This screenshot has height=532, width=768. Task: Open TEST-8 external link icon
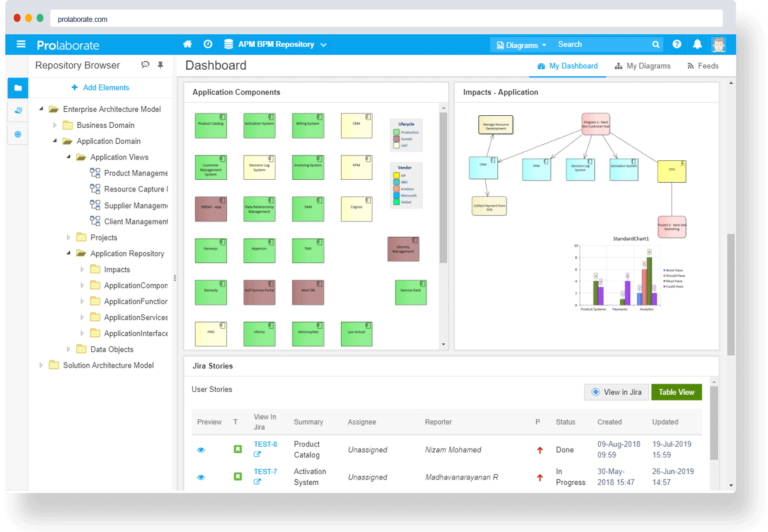[257, 455]
